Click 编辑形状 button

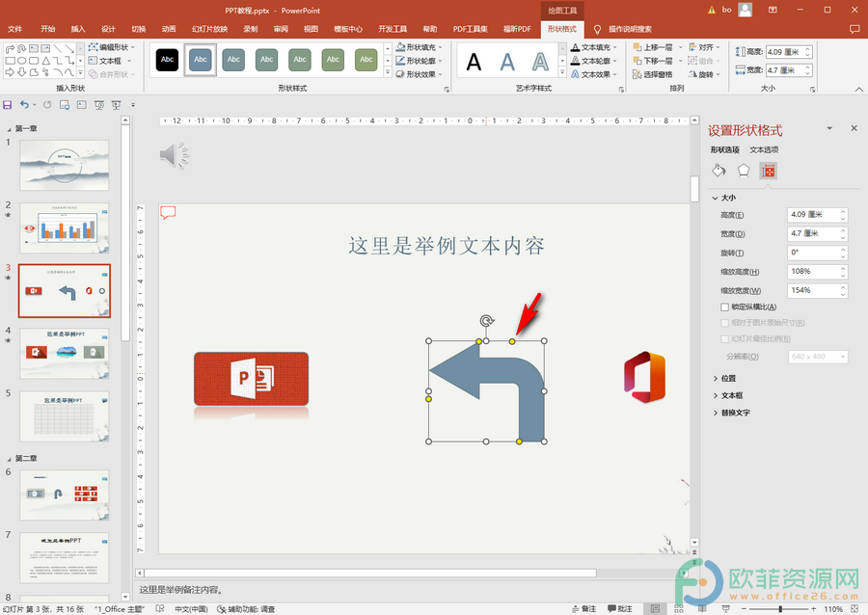click(111, 47)
